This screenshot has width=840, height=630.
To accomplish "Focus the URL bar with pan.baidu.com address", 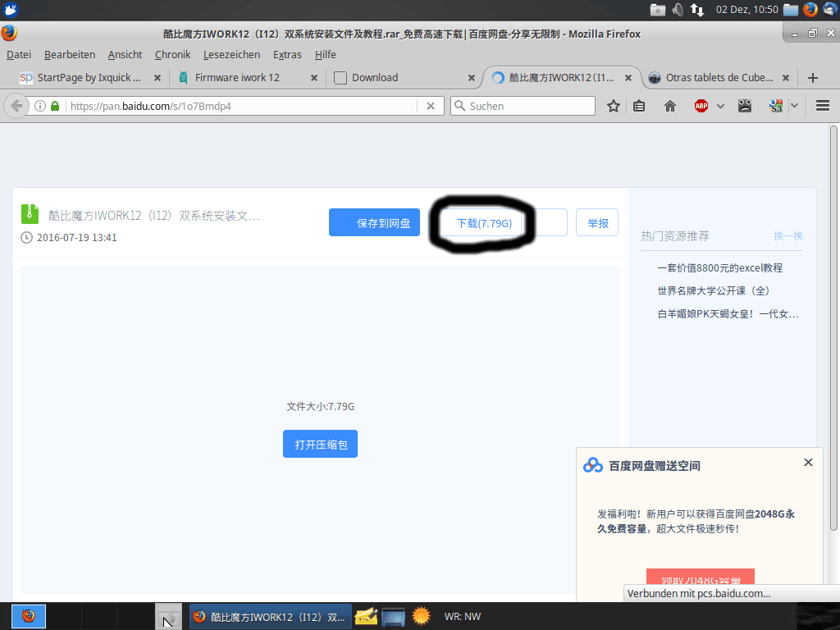I will (x=241, y=106).
